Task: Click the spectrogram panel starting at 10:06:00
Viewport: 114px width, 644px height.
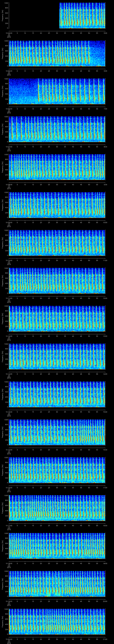Action: click(57, 91)
